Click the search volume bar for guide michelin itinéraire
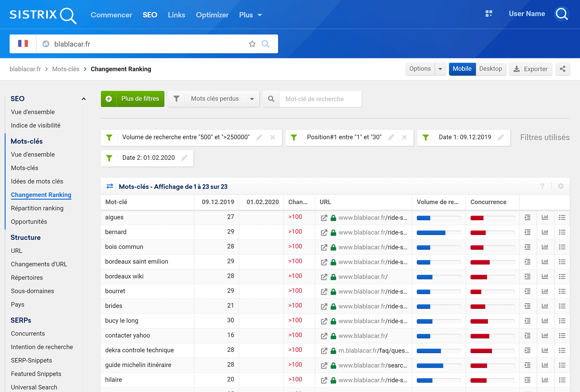This screenshot has height=392, width=580. pyautogui.click(x=439, y=365)
